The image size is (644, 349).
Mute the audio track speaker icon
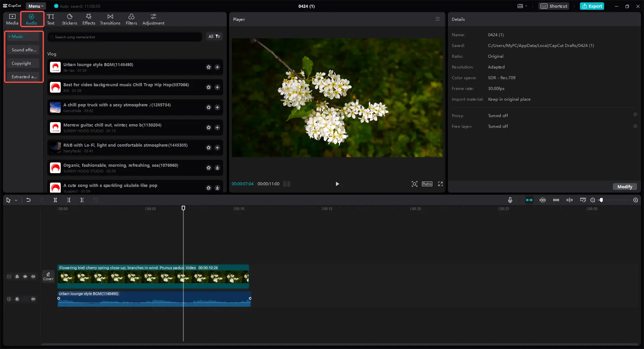point(33,299)
